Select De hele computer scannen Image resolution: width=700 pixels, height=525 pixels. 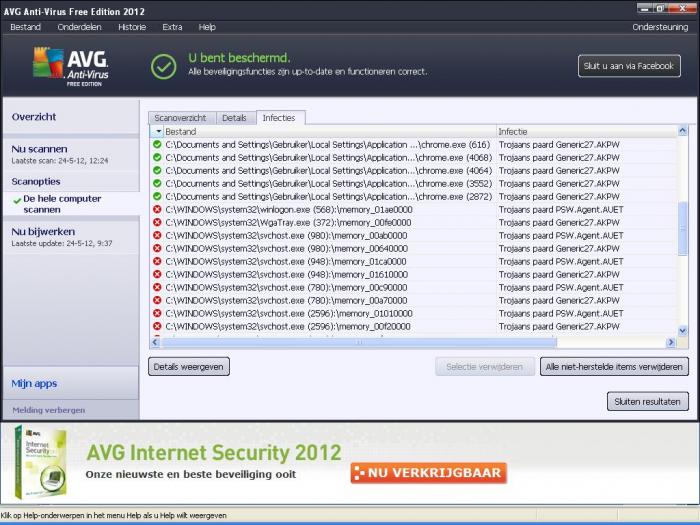click(x=62, y=204)
